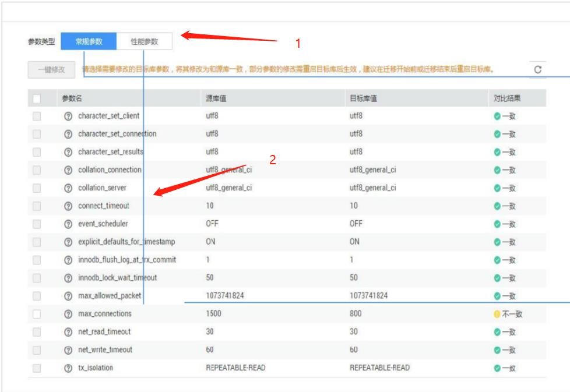Select source value REPEATABLE-READ for tx_isolation
570x392 pixels.
tap(235, 368)
